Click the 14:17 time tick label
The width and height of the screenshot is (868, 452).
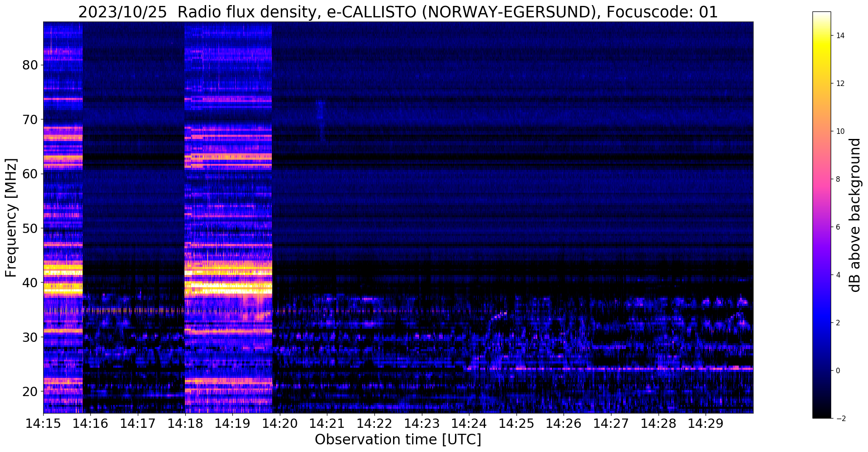click(138, 423)
